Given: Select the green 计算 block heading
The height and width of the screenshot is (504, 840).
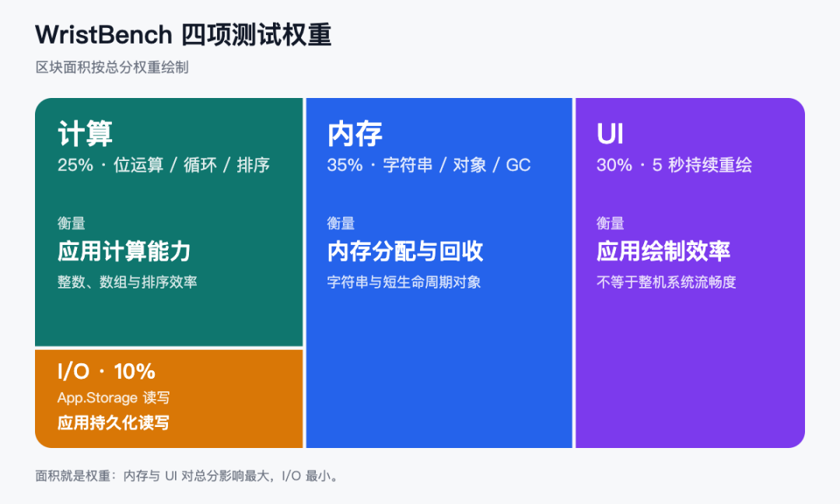Looking at the screenshot, I should pyautogui.click(x=86, y=133).
